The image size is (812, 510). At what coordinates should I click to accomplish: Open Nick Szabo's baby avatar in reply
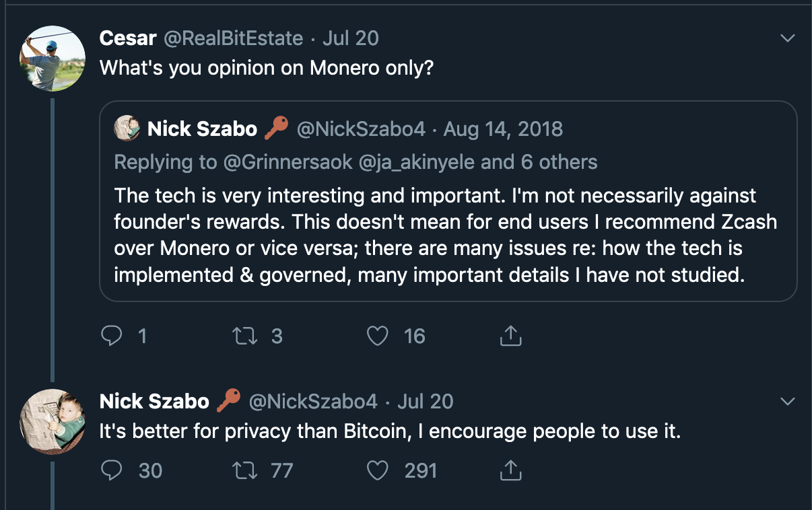(x=53, y=421)
